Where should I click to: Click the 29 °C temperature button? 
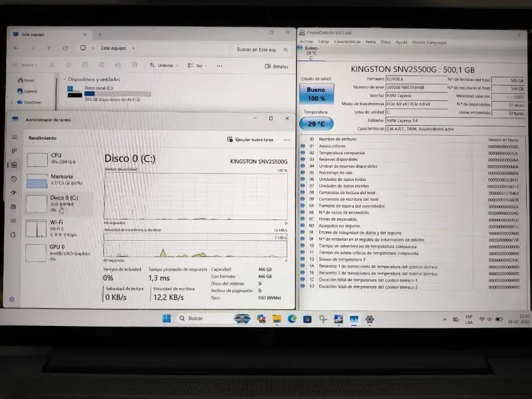tap(317, 124)
